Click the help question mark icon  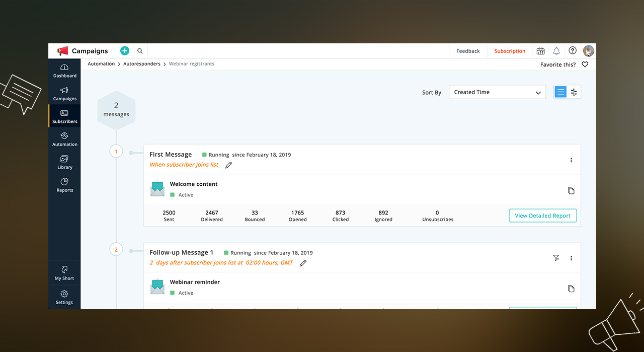click(x=573, y=50)
